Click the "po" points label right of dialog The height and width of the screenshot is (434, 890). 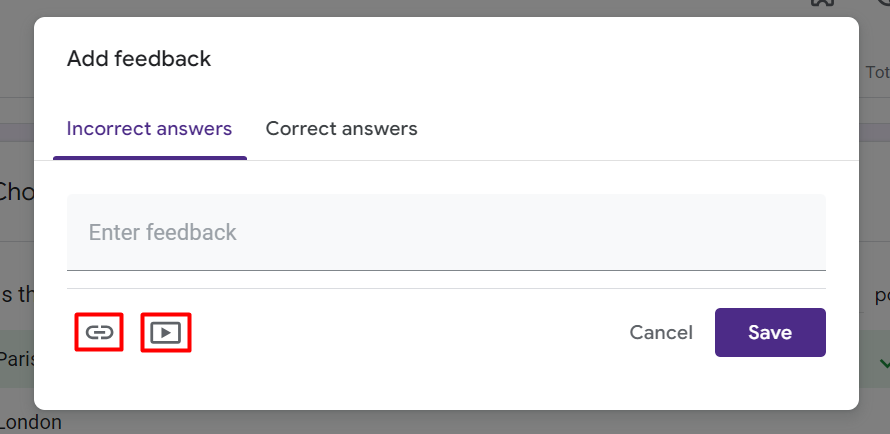click(880, 296)
